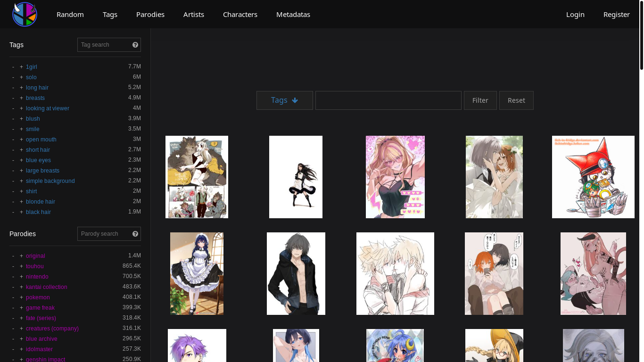Include the touhou parody with plus
The height and width of the screenshot is (362, 644).
click(x=21, y=266)
